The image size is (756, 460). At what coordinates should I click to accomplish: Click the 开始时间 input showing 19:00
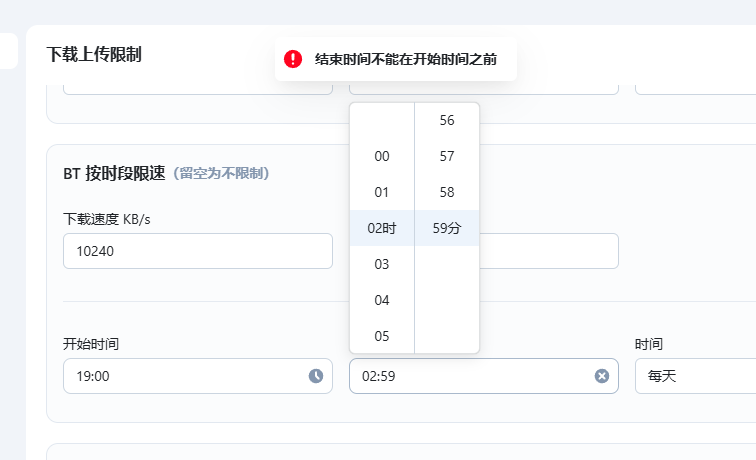tap(185, 376)
